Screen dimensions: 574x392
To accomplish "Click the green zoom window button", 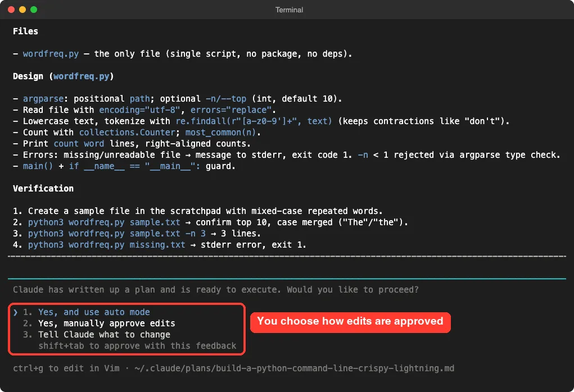I will click(x=34, y=10).
